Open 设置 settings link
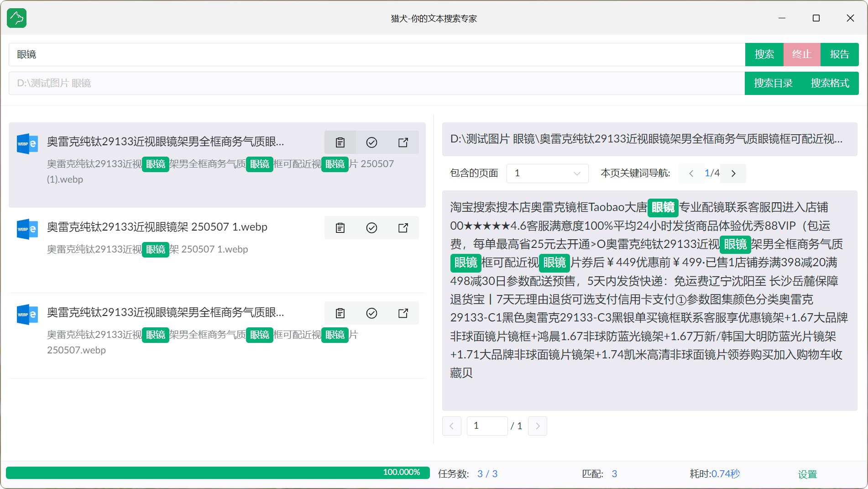This screenshot has height=489, width=868. 807,474
